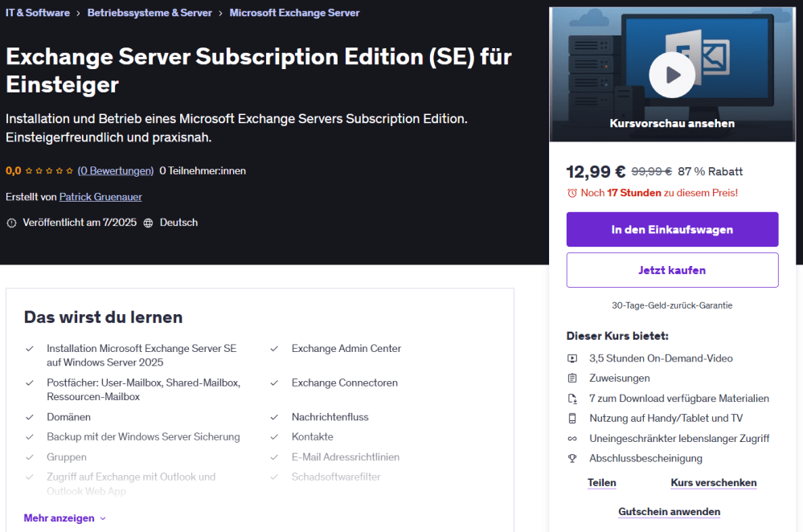Viewport: 803px width, 532px height.
Task: Click the globe language icon
Action: pyautogui.click(x=148, y=223)
